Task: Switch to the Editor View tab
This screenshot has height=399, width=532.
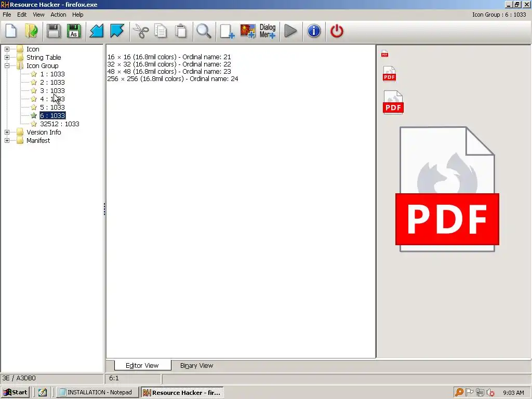Action: point(142,365)
